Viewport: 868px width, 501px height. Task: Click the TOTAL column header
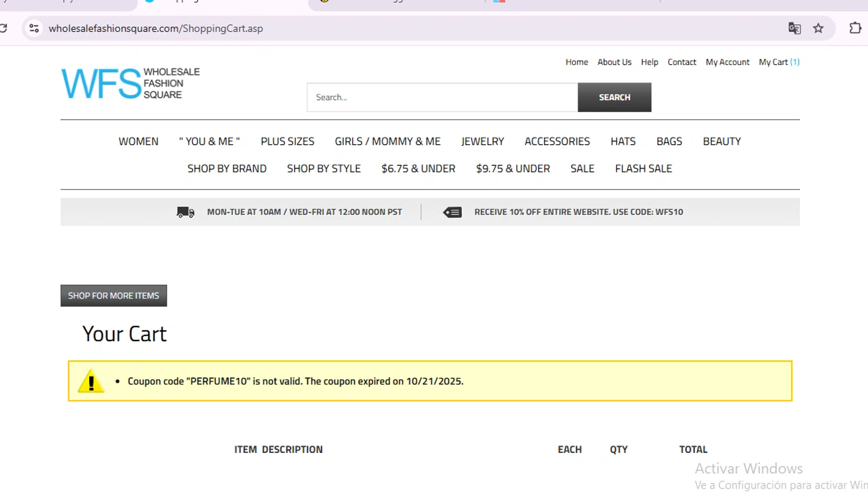[x=693, y=450]
